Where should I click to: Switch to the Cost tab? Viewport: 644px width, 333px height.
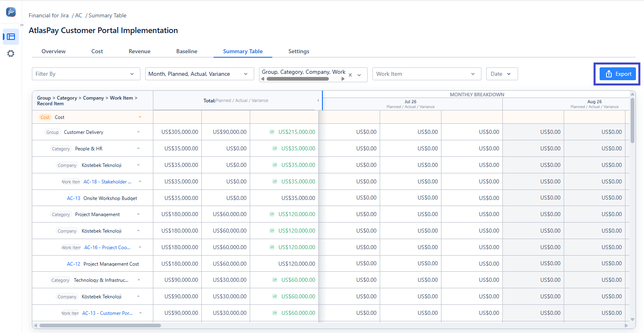(97, 51)
